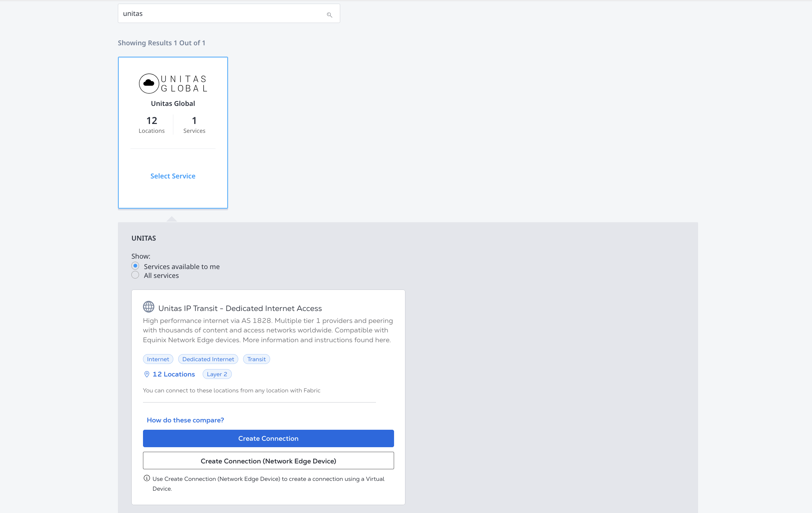The width and height of the screenshot is (812, 513).
Task: Click the globe icon beside Unitas IP Transit
Action: coord(148,307)
